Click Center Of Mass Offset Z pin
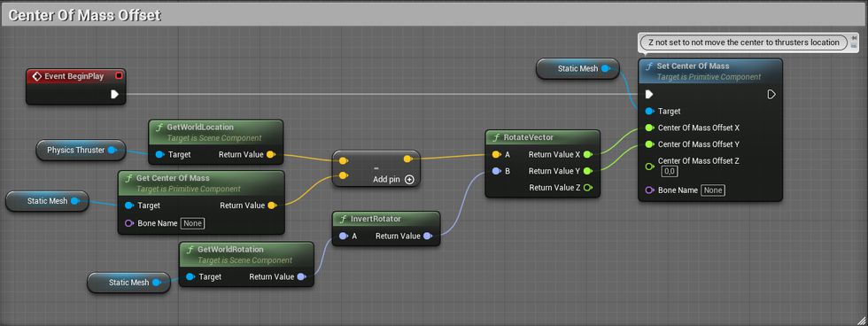 (x=649, y=166)
